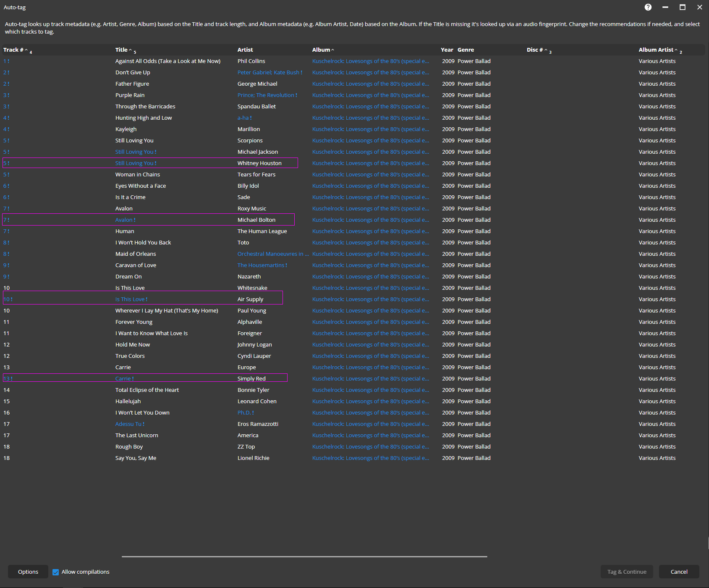The width and height of the screenshot is (709, 588).
Task: Sort by the Track # column header
Action: 13,50
